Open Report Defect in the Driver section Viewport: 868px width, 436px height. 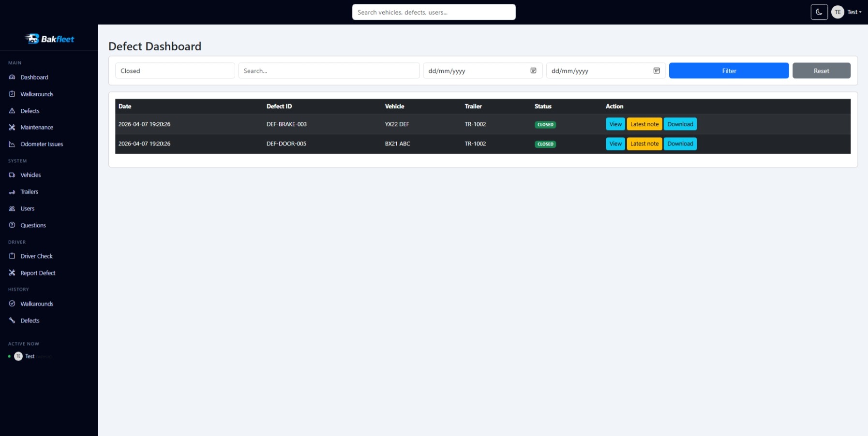(x=38, y=273)
